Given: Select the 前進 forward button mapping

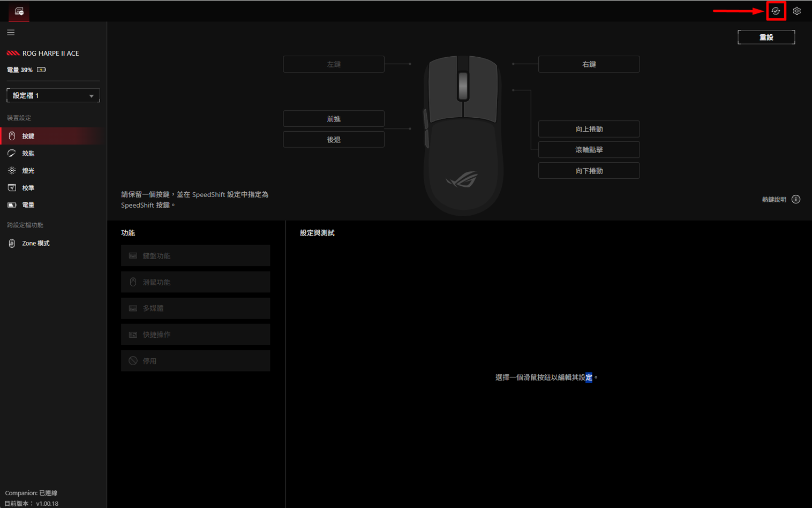Looking at the screenshot, I should tap(334, 119).
